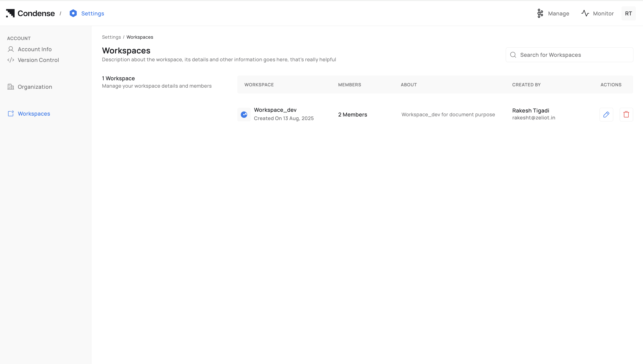643x364 pixels.
Task: Open the Workspace_dev workspace name
Action: click(x=275, y=110)
